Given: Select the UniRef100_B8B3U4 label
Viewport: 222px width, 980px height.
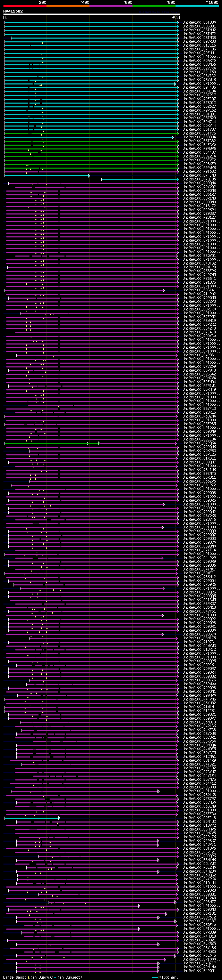Looking at the screenshot, I should (199, 137).
